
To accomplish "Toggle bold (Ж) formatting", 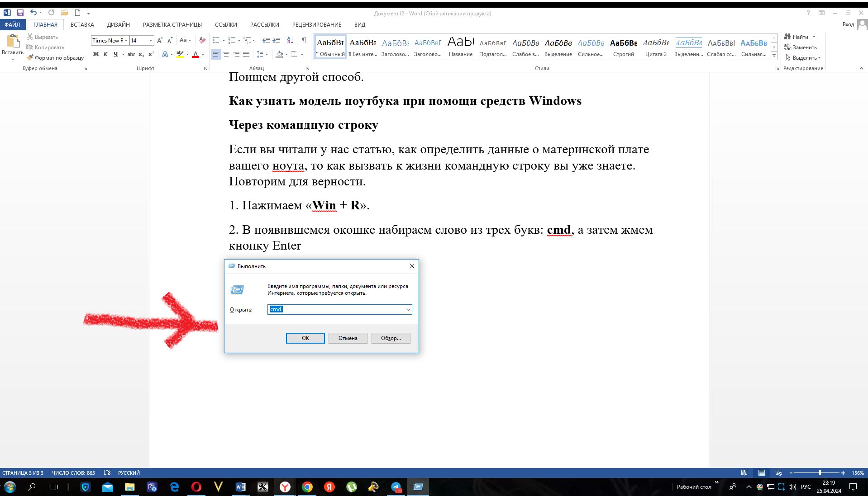I will tap(95, 54).
